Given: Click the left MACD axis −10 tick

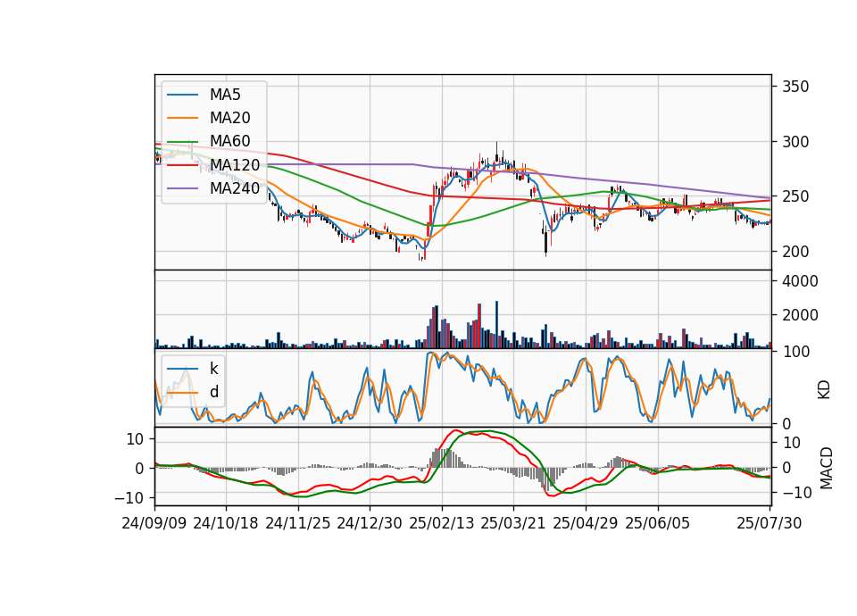Looking at the screenshot, I should coord(129,498).
